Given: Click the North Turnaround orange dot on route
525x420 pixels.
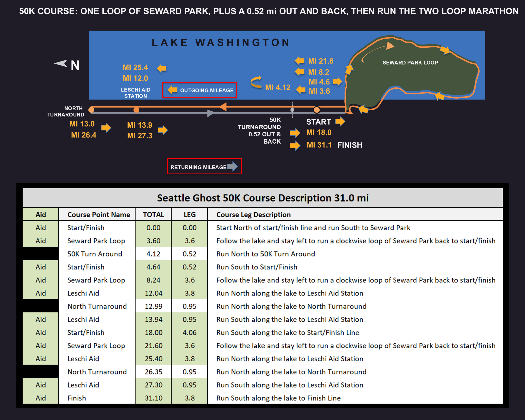Looking at the screenshot, I should pyautogui.click(x=91, y=110).
